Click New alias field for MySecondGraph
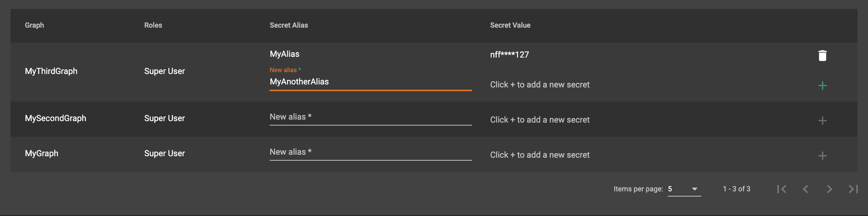Screen dimensions: 868x216 click(x=370, y=117)
